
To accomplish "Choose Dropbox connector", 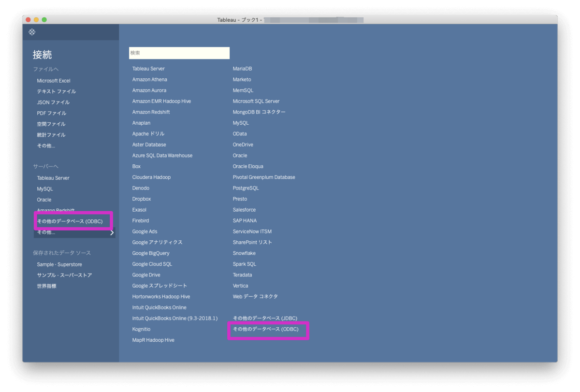I will (142, 199).
